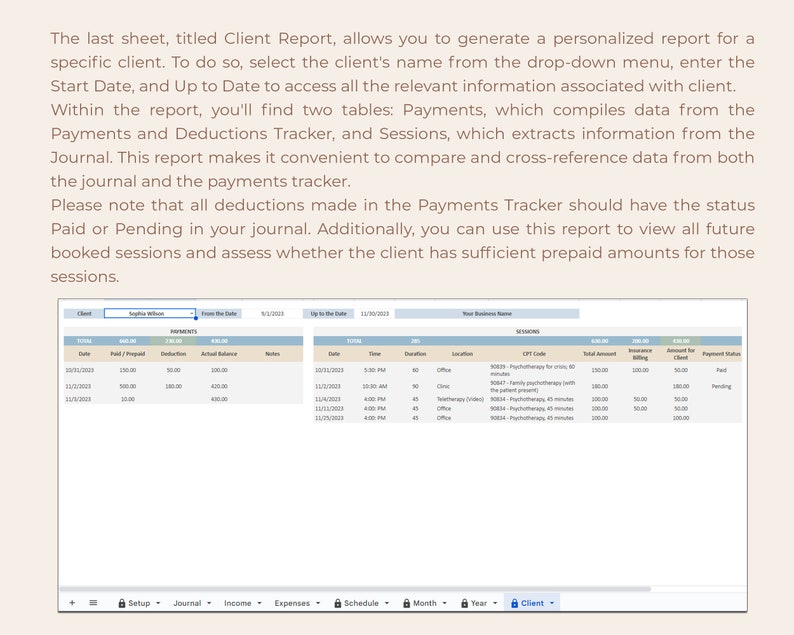Click the Total Amount column header
The width and height of the screenshot is (794, 635).
(600, 354)
